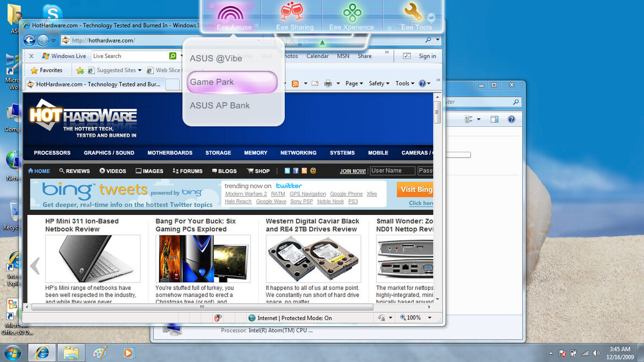
Task: Open the IE Help icon menu
Action: [x=424, y=83]
